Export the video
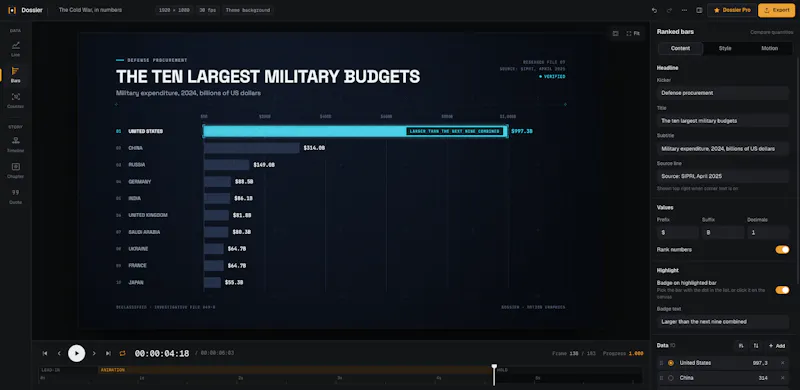800x390 pixels. (x=777, y=10)
